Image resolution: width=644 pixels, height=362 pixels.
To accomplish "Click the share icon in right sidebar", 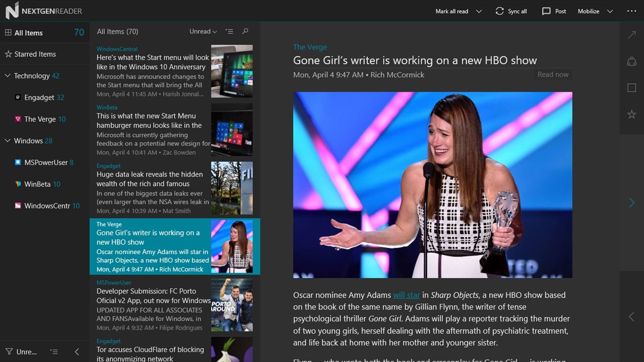I will tap(632, 62).
